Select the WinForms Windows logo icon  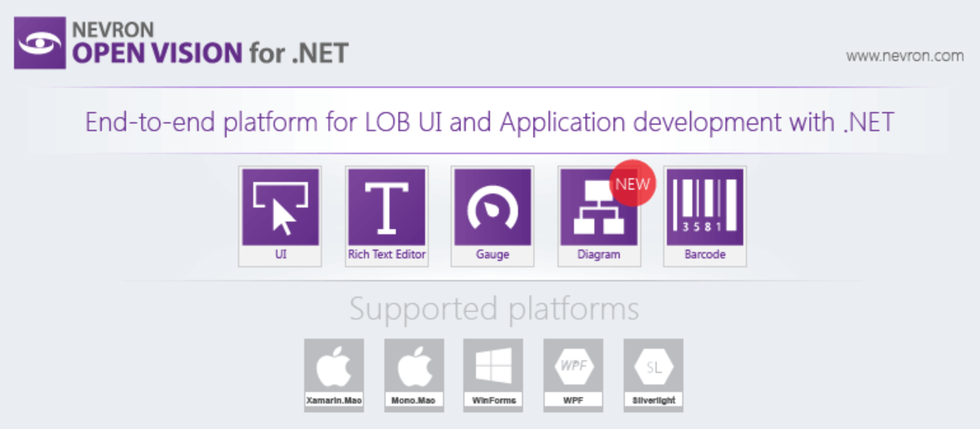pyautogui.click(x=493, y=367)
